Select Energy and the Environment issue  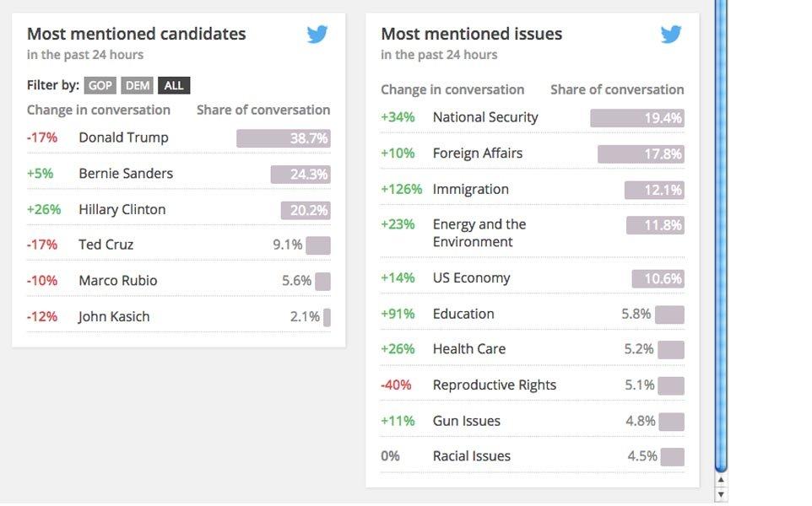(479, 233)
